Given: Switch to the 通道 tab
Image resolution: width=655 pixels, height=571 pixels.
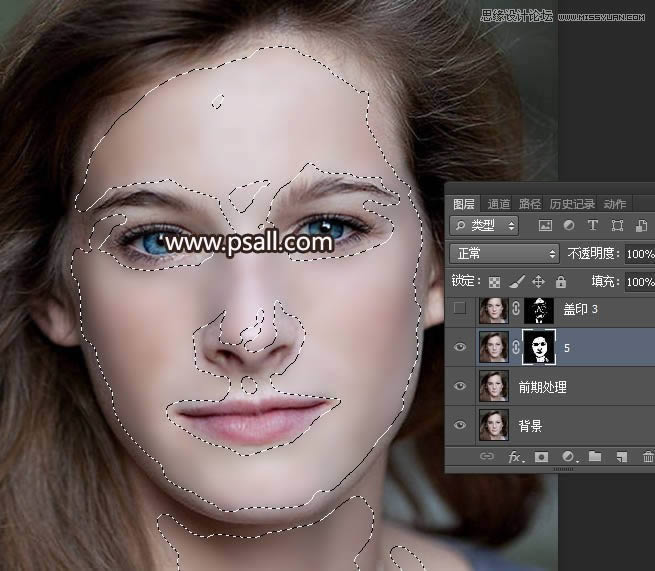Looking at the screenshot, I should 498,203.
